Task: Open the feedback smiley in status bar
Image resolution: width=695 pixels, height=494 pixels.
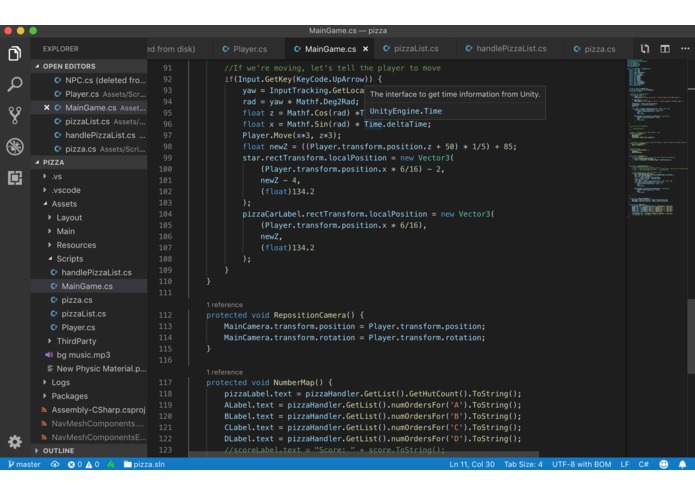Action: coord(664,464)
